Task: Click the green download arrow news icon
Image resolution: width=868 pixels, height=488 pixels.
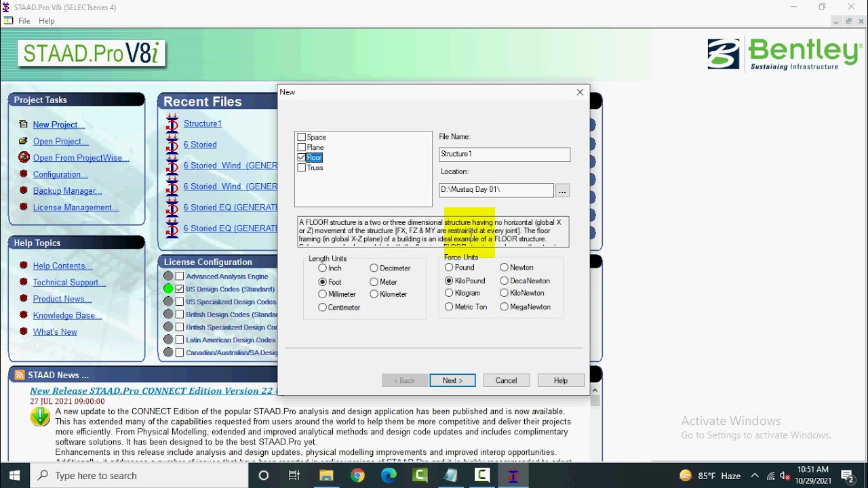Action: tap(40, 416)
